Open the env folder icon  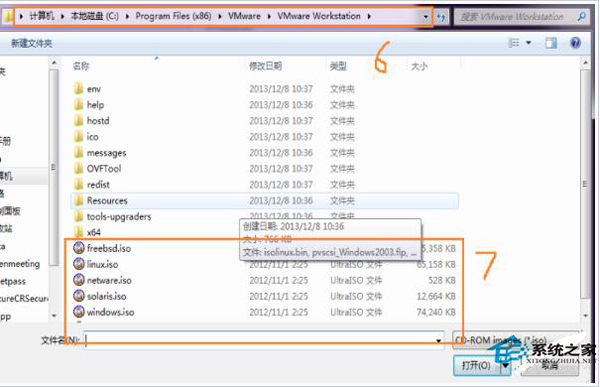click(x=78, y=89)
